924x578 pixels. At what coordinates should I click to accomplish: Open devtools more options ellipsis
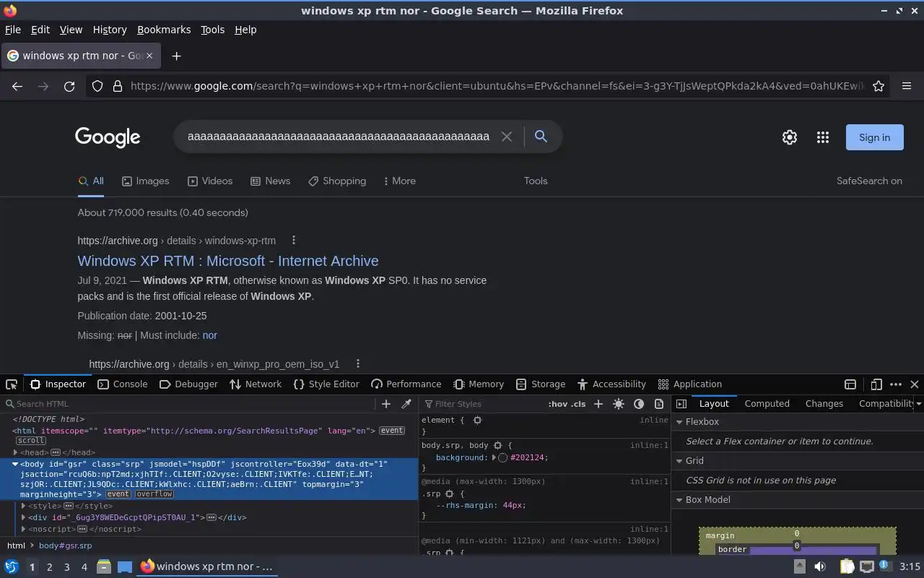click(x=896, y=384)
